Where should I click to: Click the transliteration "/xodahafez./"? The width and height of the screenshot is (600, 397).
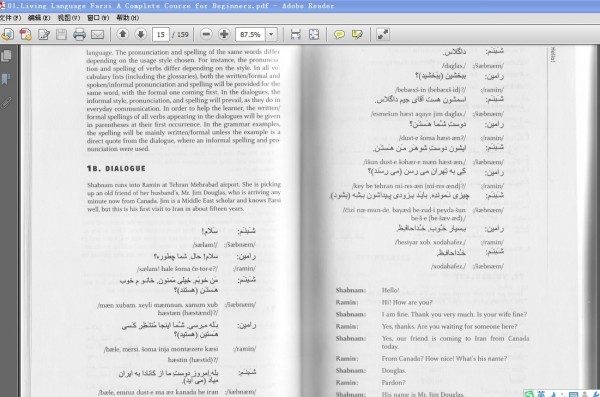pos(448,266)
